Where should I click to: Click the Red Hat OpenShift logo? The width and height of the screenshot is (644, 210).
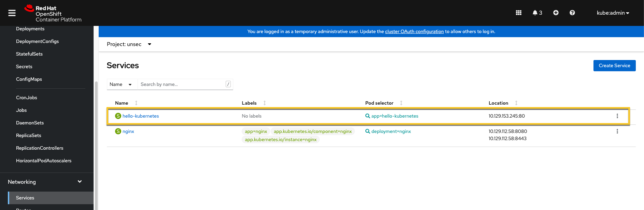click(x=53, y=13)
